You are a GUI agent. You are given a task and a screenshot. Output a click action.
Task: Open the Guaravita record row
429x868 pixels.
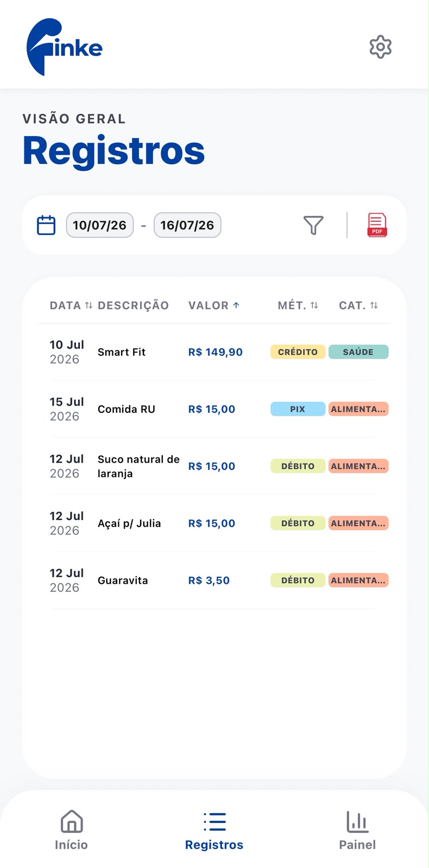tap(214, 580)
